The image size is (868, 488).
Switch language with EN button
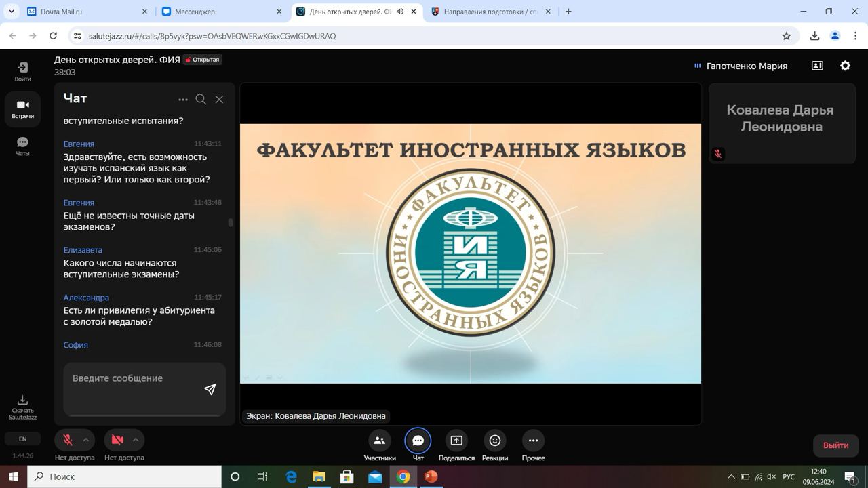tap(22, 439)
